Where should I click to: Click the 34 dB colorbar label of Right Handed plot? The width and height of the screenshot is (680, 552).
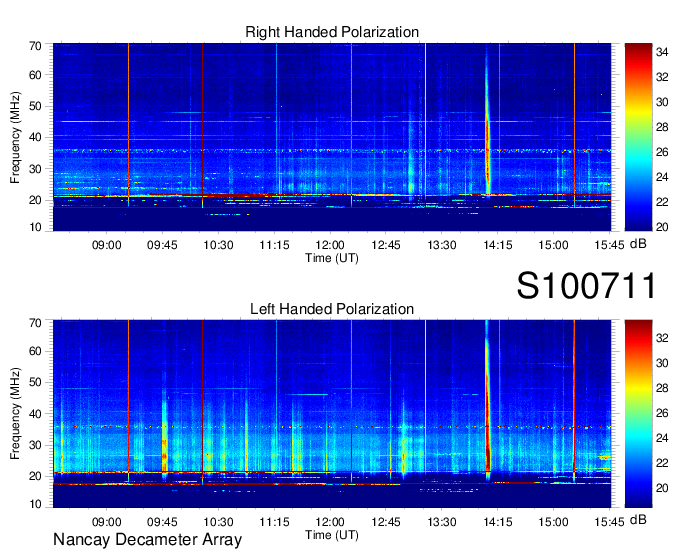tap(662, 52)
